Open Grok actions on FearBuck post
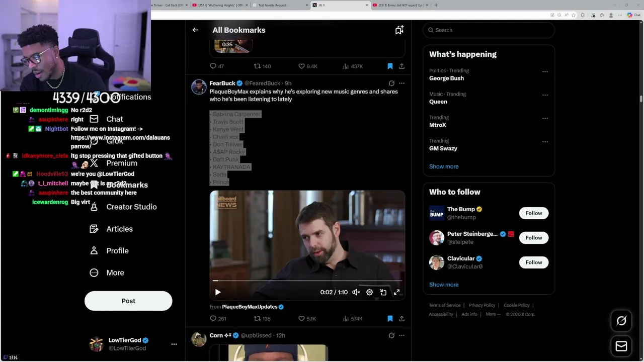Image resolution: width=644 pixels, height=362 pixels. click(391, 83)
